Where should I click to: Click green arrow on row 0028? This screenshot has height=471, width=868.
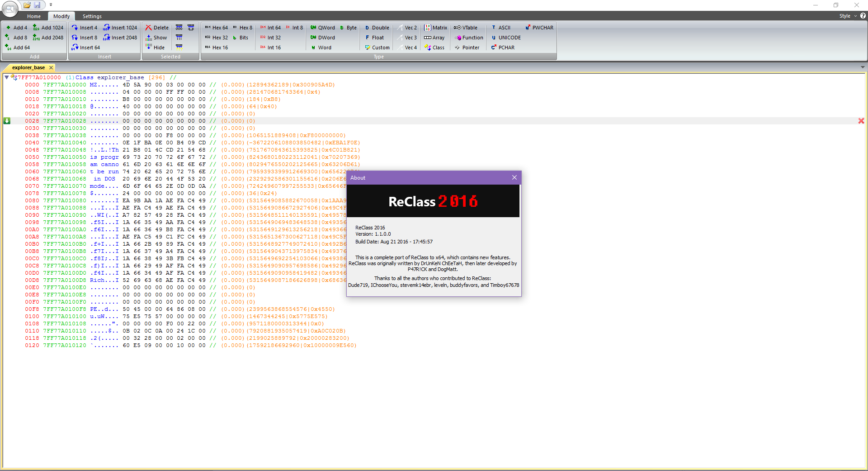tap(7, 121)
